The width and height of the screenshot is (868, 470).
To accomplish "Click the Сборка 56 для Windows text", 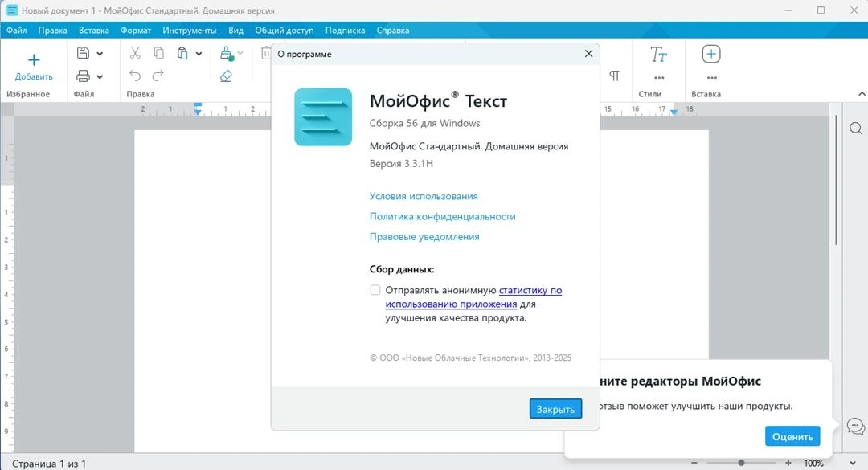I will point(424,123).
